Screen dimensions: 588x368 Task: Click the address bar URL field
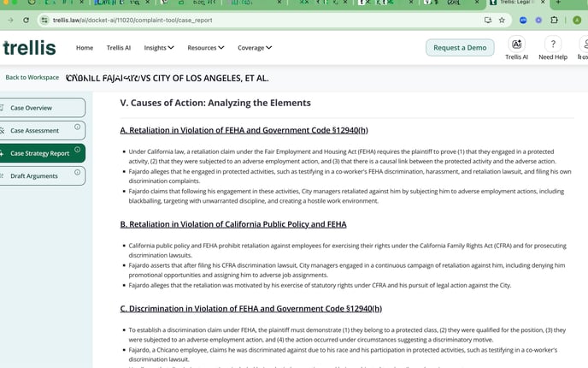pos(262,21)
